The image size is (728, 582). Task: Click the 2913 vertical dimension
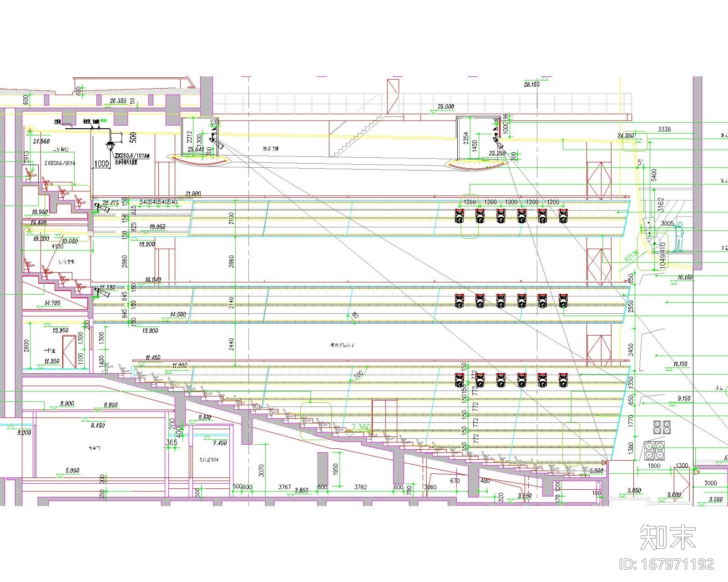[26, 157]
